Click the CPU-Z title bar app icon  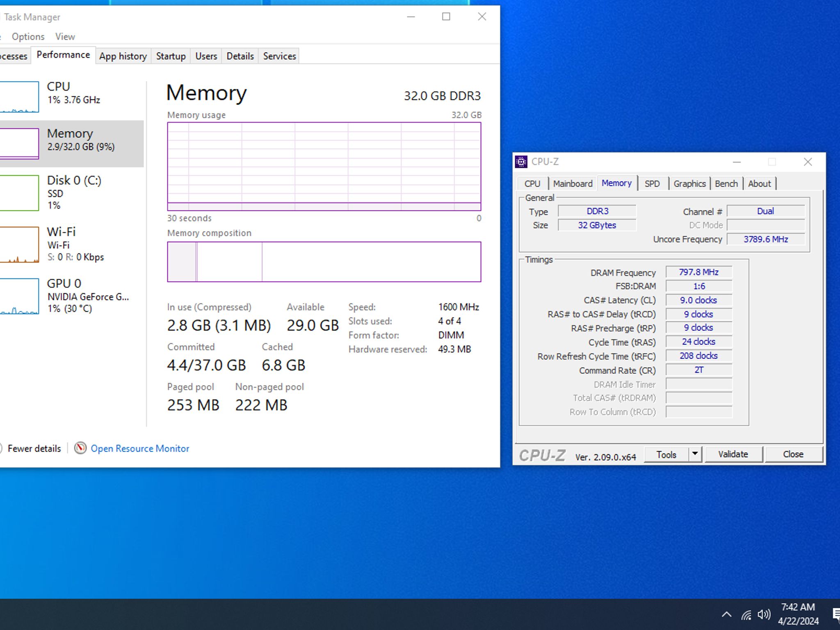pos(521,162)
